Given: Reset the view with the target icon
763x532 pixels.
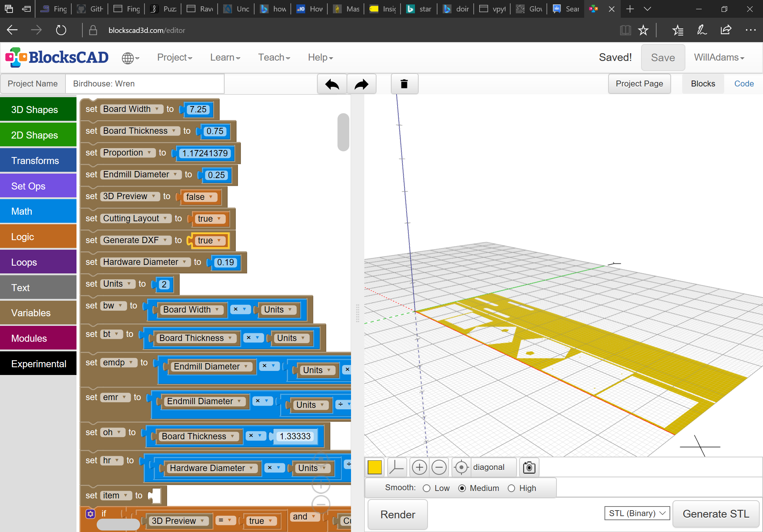Looking at the screenshot, I should pyautogui.click(x=461, y=467).
